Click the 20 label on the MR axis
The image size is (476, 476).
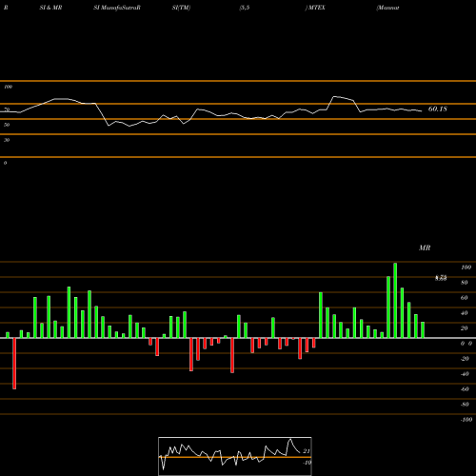click(x=465, y=328)
